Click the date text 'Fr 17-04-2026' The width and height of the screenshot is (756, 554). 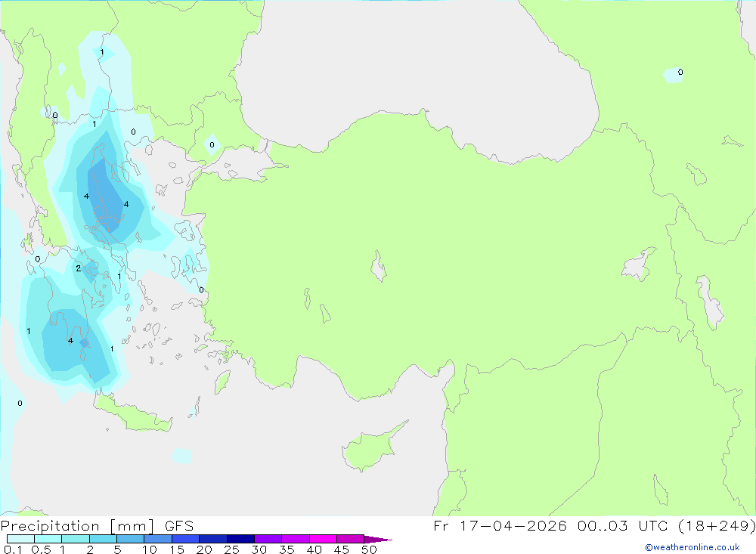500,525
